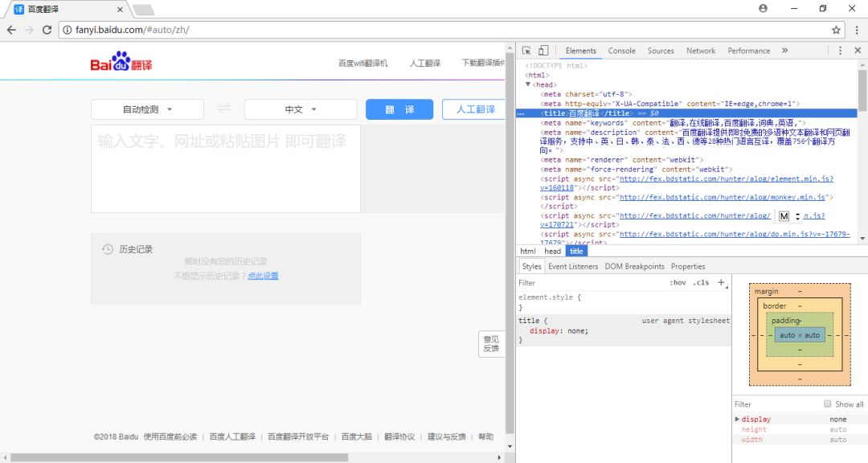This screenshot has height=463, width=868.
Task: Click the Elements panel vertical scrollbar thumb
Action: pos(862,90)
